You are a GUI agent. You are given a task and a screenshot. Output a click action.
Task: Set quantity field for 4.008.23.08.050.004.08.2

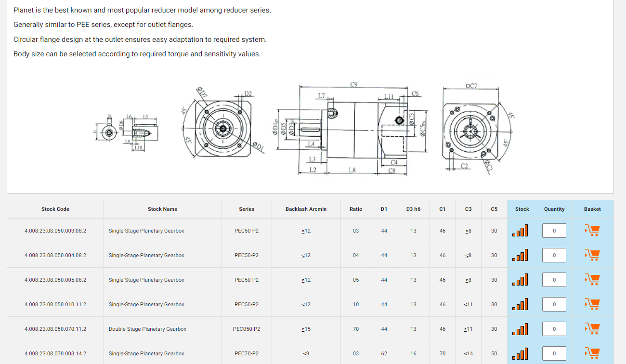pos(554,255)
